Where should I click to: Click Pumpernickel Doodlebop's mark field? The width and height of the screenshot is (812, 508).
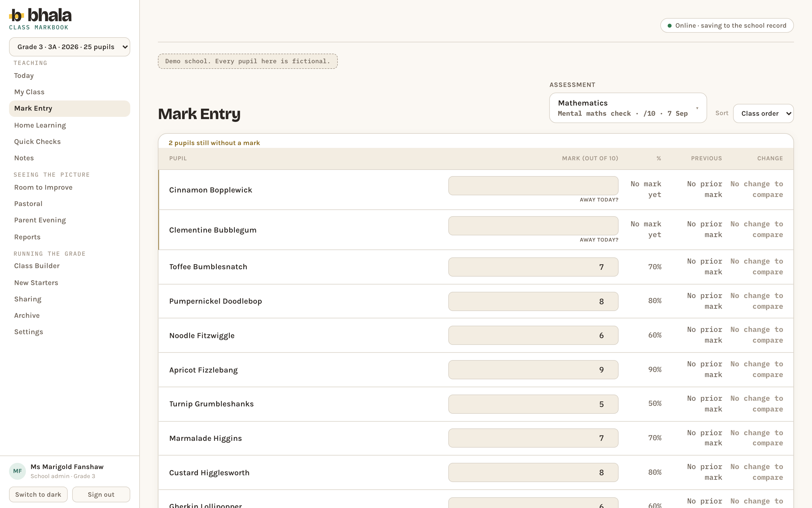click(x=533, y=301)
